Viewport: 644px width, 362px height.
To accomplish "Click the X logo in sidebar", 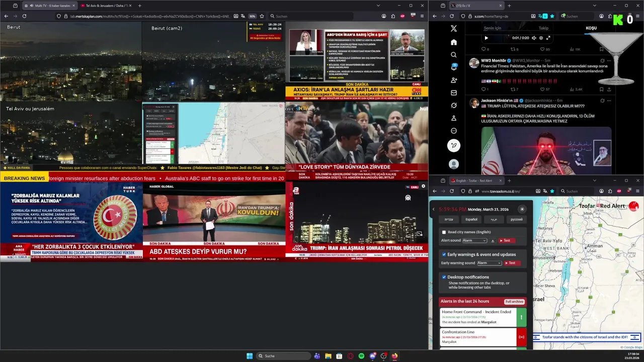I will (x=454, y=29).
